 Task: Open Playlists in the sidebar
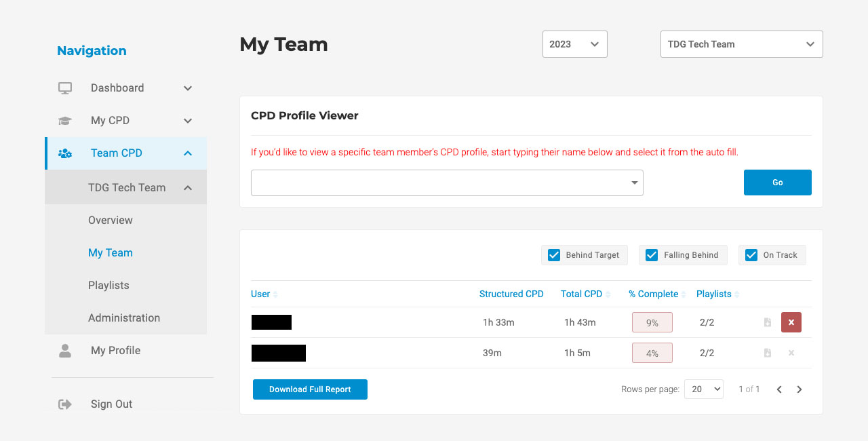(108, 285)
